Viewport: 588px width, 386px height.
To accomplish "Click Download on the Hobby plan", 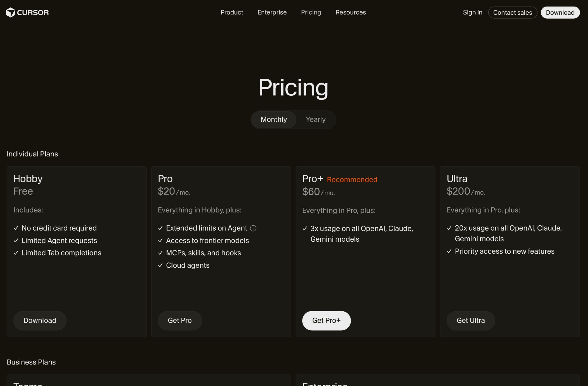I will click(40, 320).
